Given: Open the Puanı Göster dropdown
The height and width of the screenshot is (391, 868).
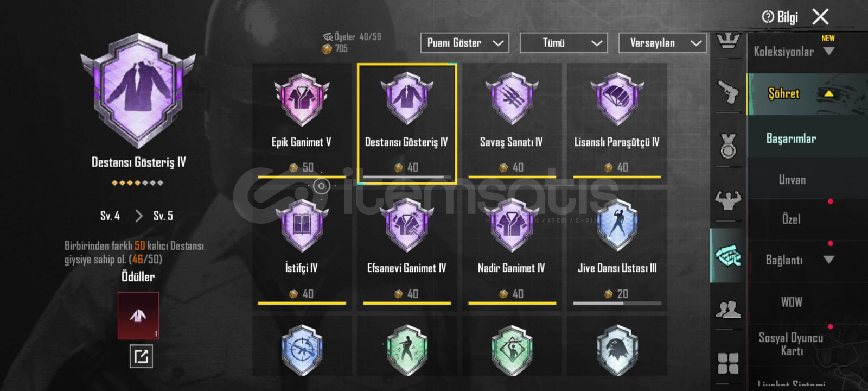Looking at the screenshot, I should 464,43.
